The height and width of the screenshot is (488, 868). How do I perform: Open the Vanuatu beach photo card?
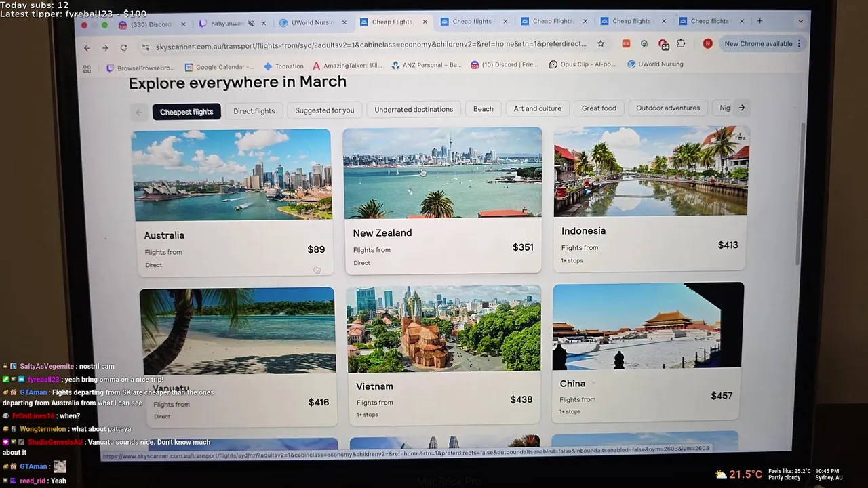tap(237, 331)
